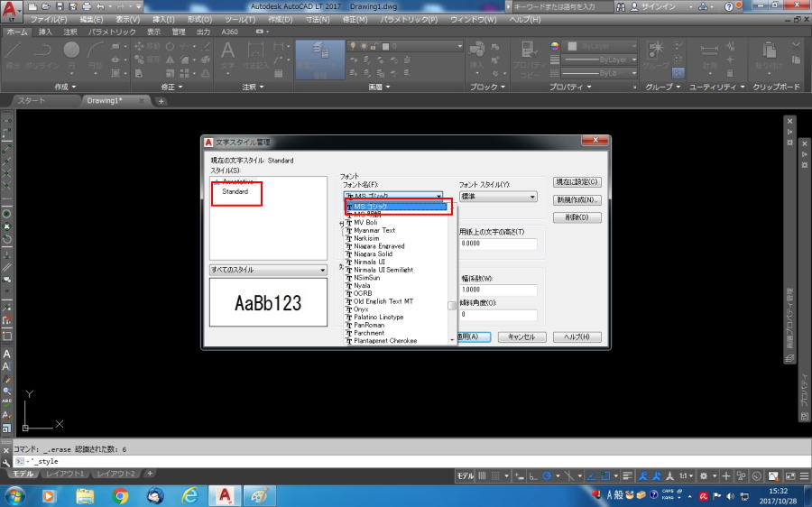The image size is (812, 507).
Task: Switch to the 注釈 ribbon tab
Action: point(70,32)
